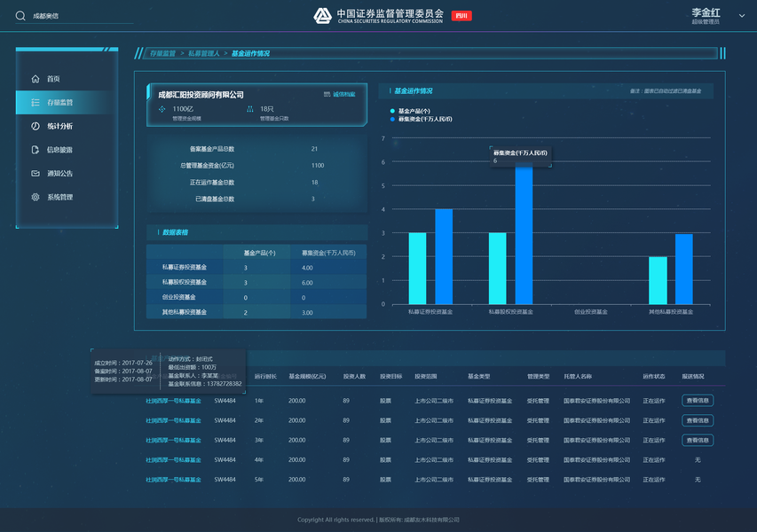Open fund 社润西厚一号私募基金 in 1年 row
This screenshot has width=757, height=532.
pyautogui.click(x=173, y=401)
